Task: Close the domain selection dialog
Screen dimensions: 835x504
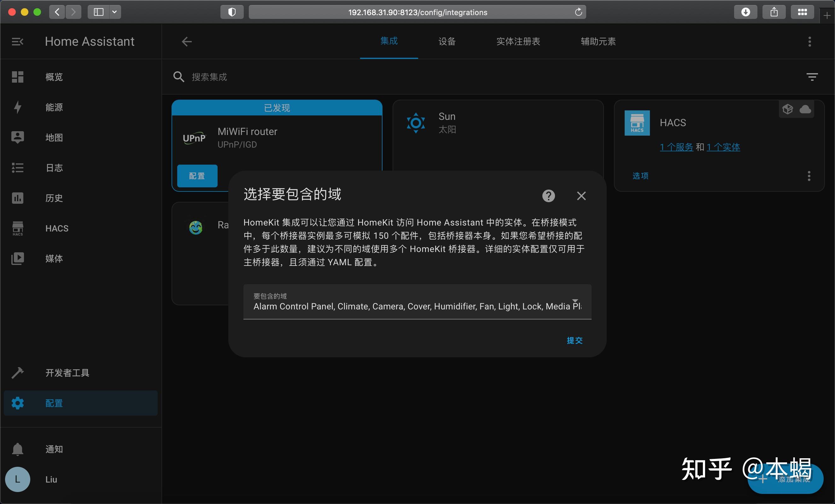Action: pos(581,196)
